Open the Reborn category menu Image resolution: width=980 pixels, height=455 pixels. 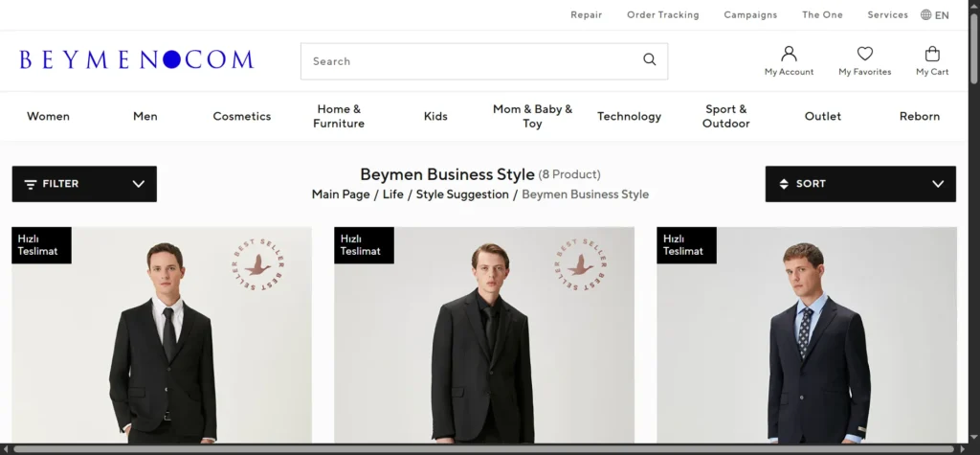(920, 117)
